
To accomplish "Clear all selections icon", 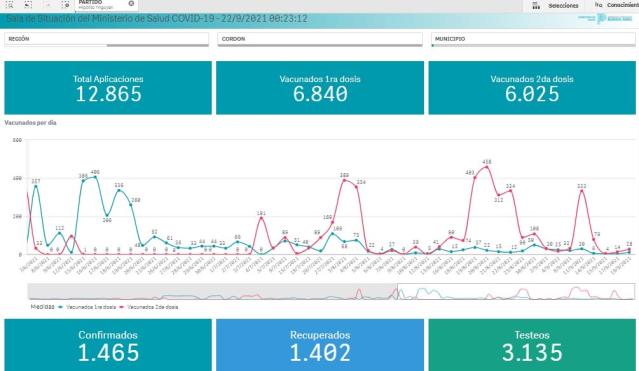I will [66, 4].
